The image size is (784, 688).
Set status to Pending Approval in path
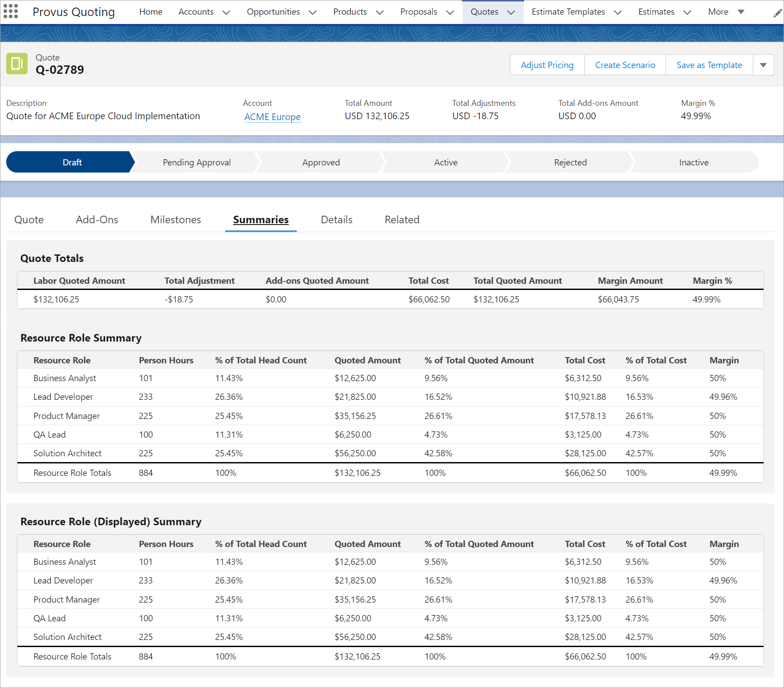click(197, 162)
